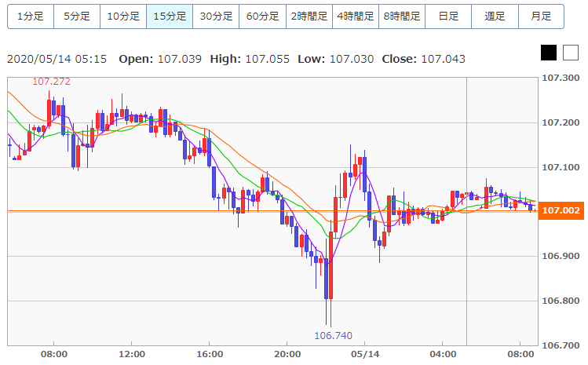588x365 pixels.
Task: Click the 107.100 price axis label
Action: pyautogui.click(x=561, y=167)
